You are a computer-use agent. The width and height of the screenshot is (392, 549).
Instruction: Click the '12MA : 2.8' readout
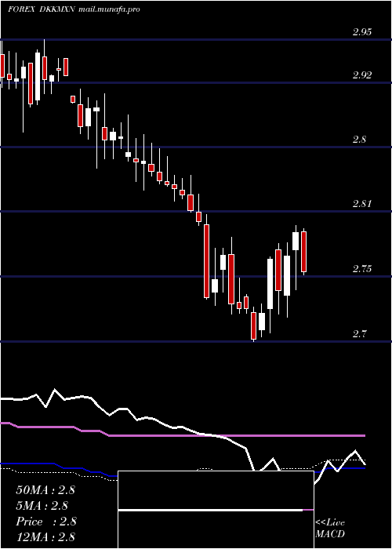[45, 536]
